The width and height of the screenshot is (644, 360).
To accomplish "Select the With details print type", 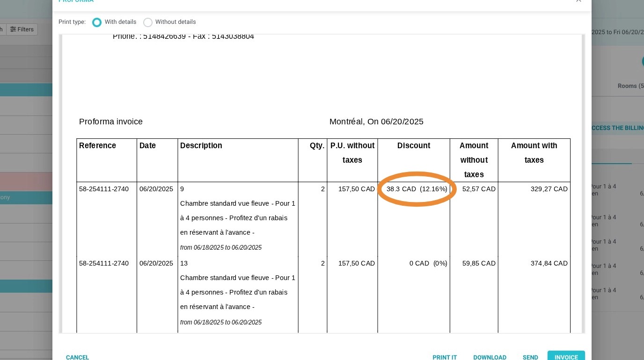I will pyautogui.click(x=97, y=22).
